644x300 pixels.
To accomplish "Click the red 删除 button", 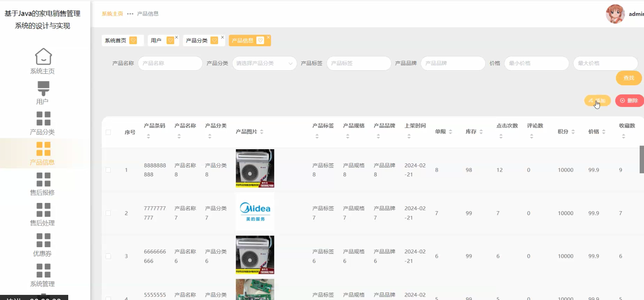I will click(x=629, y=101).
